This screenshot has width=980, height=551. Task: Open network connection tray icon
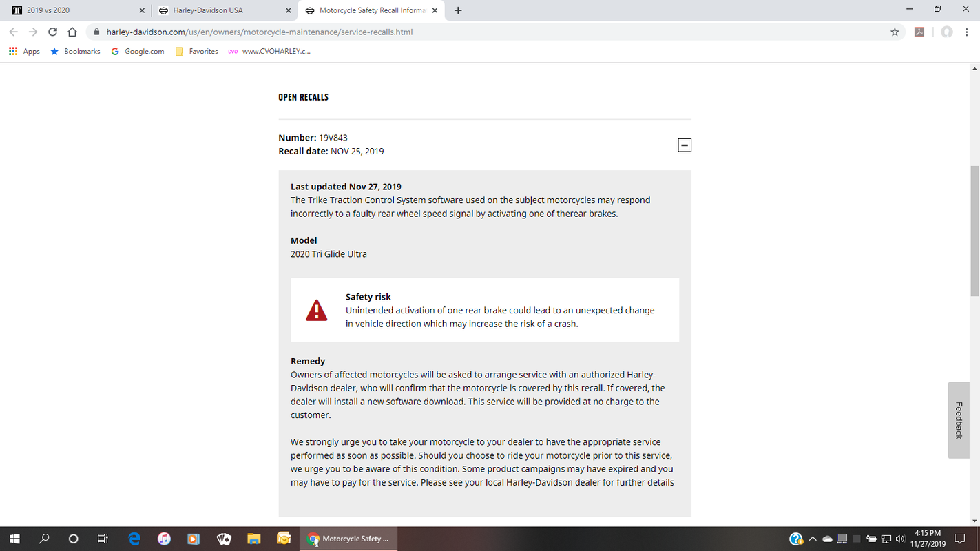(x=886, y=539)
